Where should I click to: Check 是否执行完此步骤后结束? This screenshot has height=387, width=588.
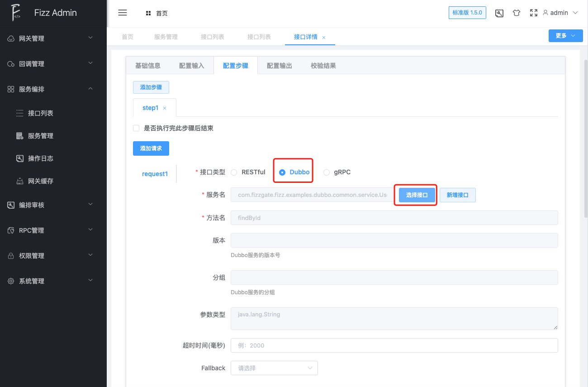[136, 128]
